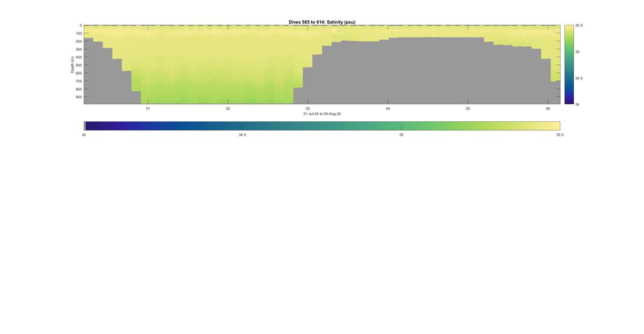Select the x-axis date tick "03"
The image size is (644, 334).
(x=308, y=108)
